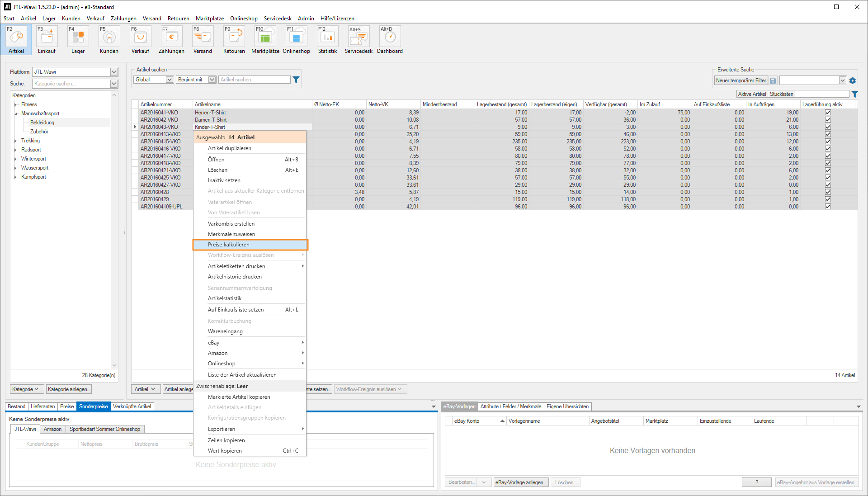This screenshot has width=868, height=496.
Task: Click Neuer temporärer Filter button
Action: click(x=741, y=80)
